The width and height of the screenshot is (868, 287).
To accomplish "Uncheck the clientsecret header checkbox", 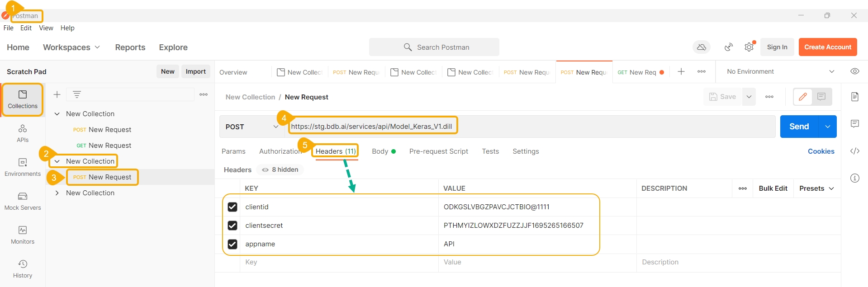I will 232,226.
